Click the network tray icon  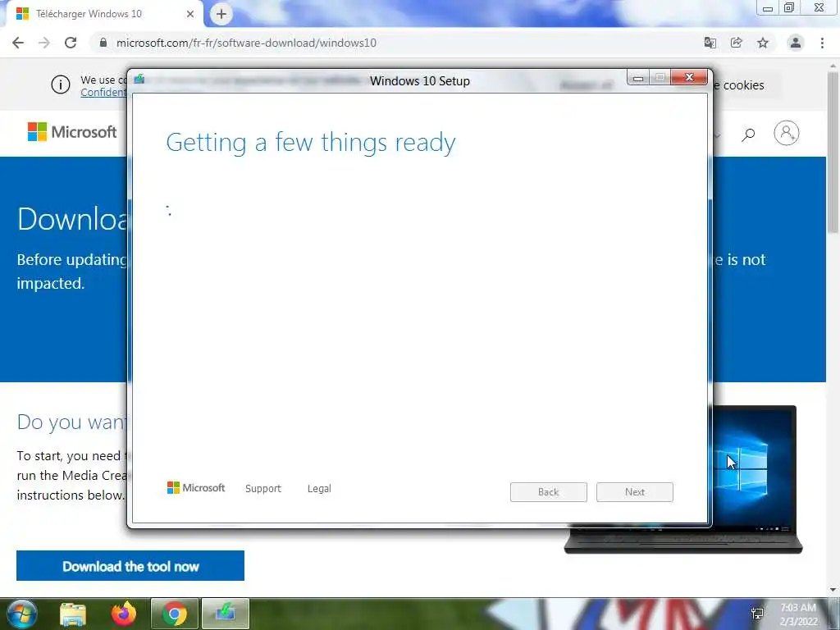coord(757,614)
